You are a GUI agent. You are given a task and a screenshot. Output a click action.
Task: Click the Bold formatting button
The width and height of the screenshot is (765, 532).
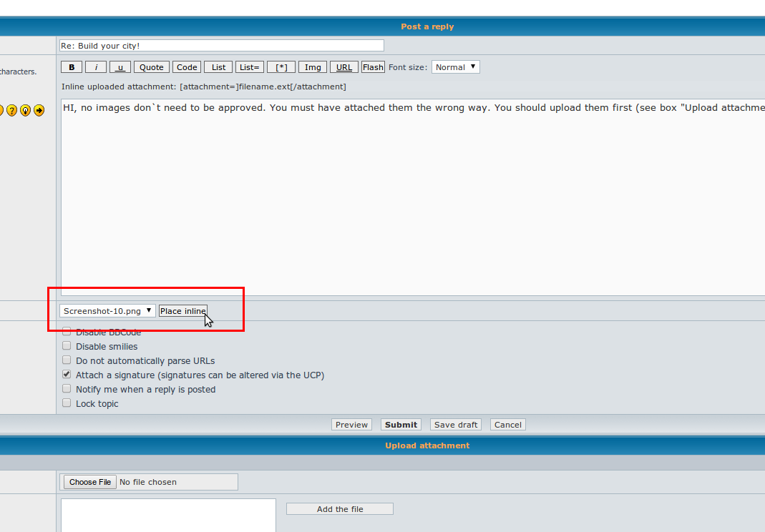click(x=72, y=67)
